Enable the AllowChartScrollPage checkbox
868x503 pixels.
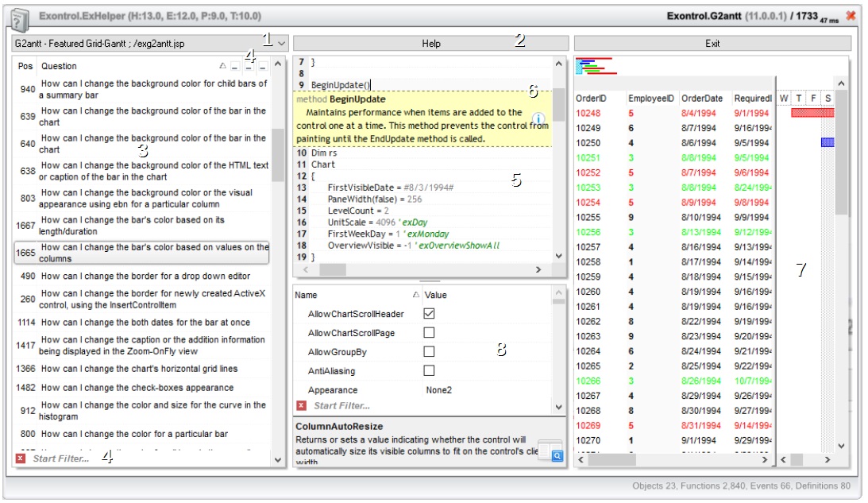429,333
